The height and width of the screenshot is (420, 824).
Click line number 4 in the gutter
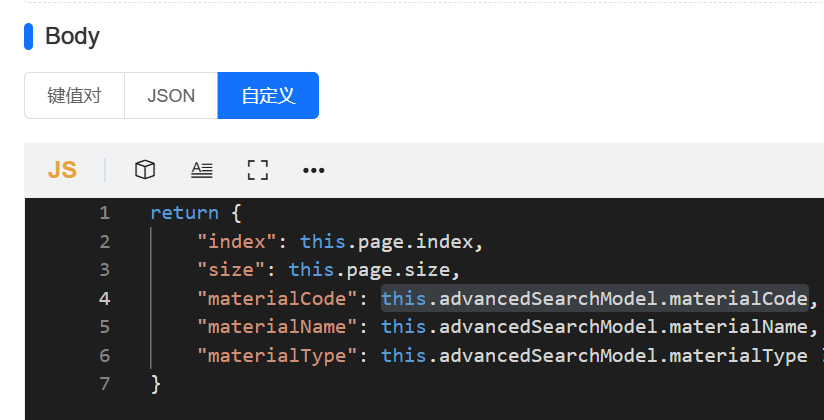[x=104, y=298]
